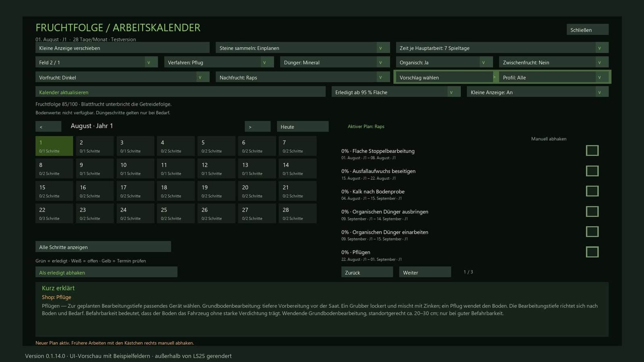Image resolution: width=644 pixels, height=362 pixels.
Task: Open the Zwischenfrucht: Nein dropdown
Action: (554, 62)
